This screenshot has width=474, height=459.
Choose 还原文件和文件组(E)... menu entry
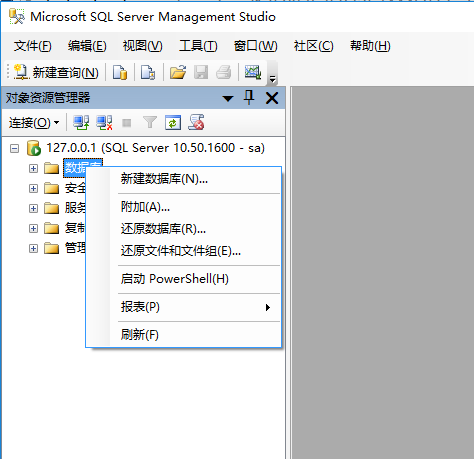(x=183, y=251)
